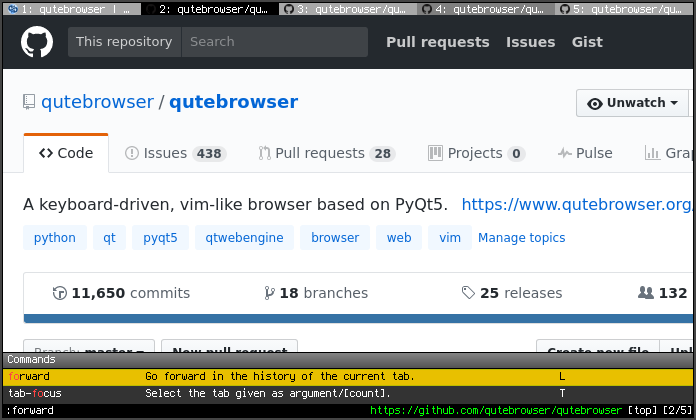The width and height of the screenshot is (696, 420).
Task: Click the [top] scroll position indicator
Action: pyautogui.click(x=641, y=410)
